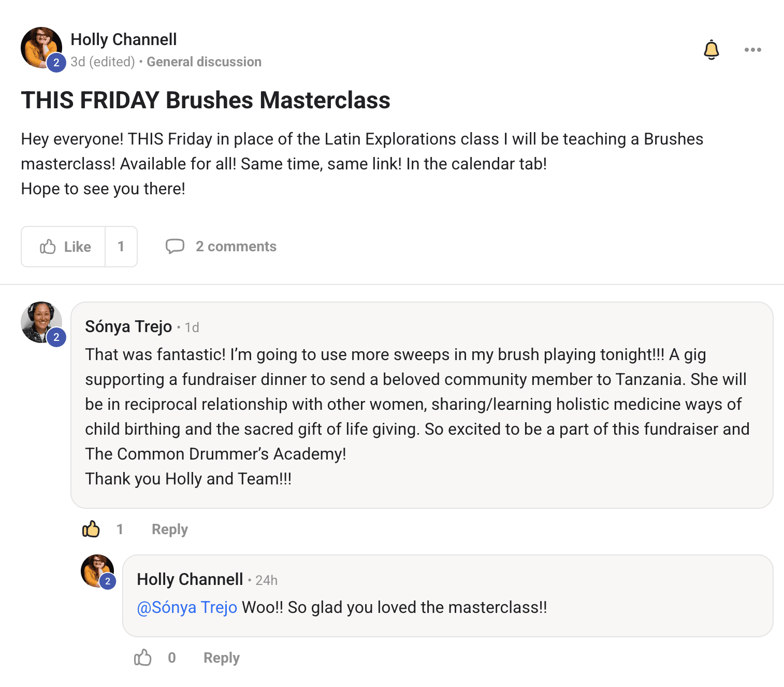
Task: Reply to Sónya Trejo's comment
Action: (169, 529)
